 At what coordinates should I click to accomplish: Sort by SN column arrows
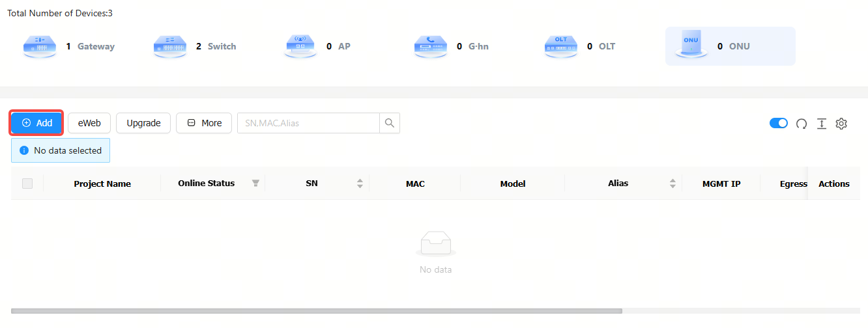pos(360,184)
